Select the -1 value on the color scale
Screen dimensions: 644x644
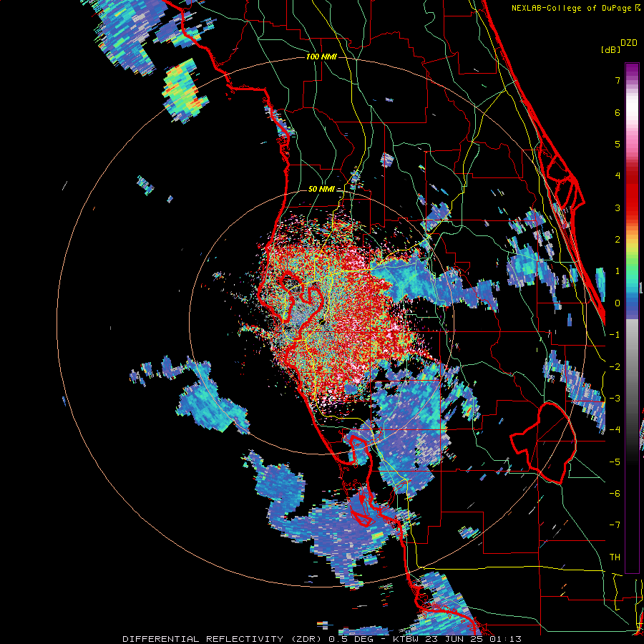coord(615,335)
